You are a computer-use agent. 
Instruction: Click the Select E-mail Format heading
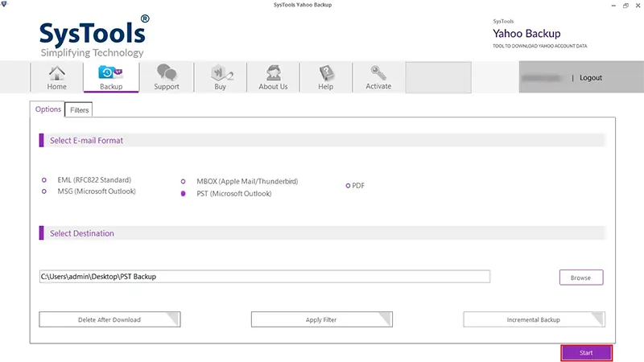coord(86,140)
